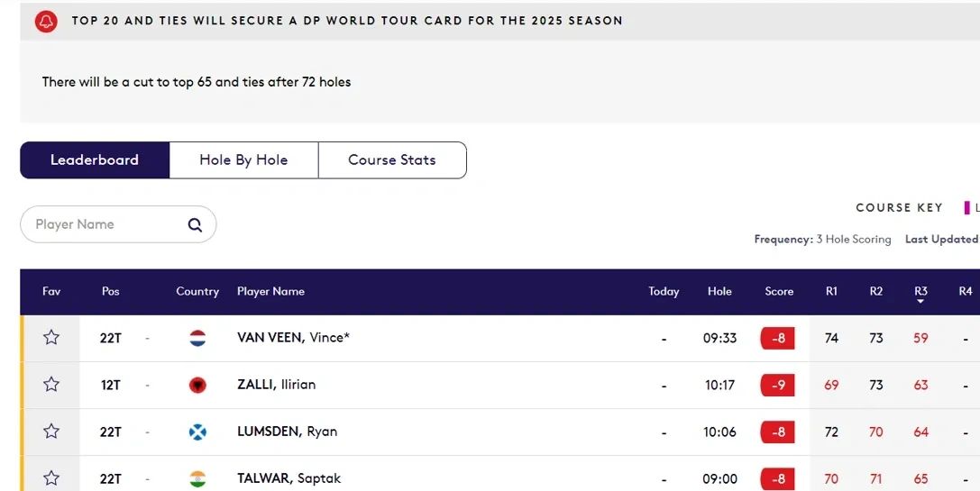Star Ryan Lumsden as a favorite
Image resolution: width=980 pixels, height=491 pixels.
[x=51, y=431]
